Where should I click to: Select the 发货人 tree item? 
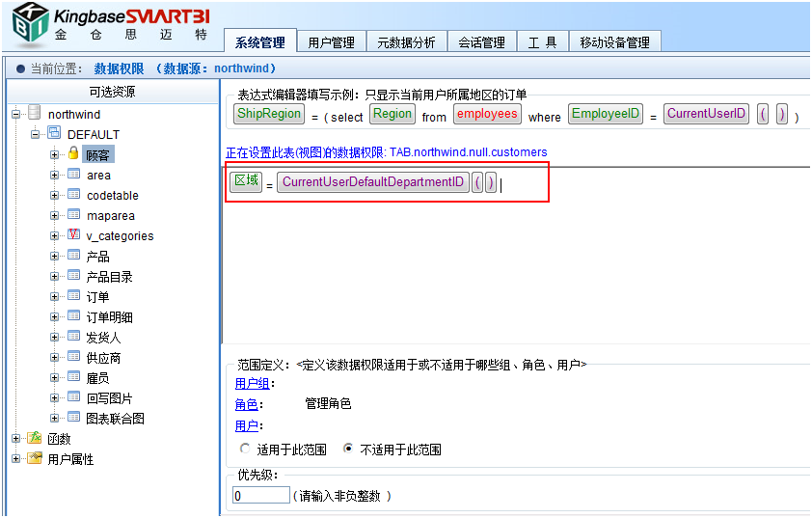click(x=103, y=338)
